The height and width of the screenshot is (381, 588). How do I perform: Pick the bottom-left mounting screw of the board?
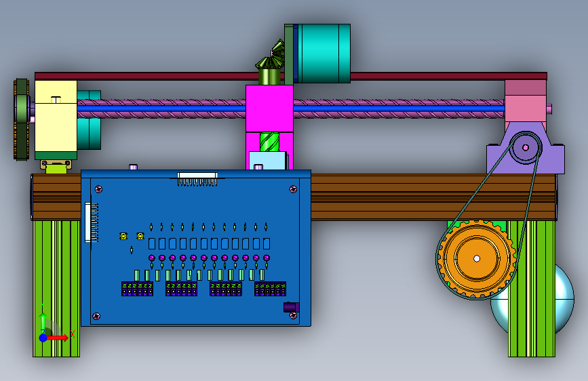click(96, 316)
